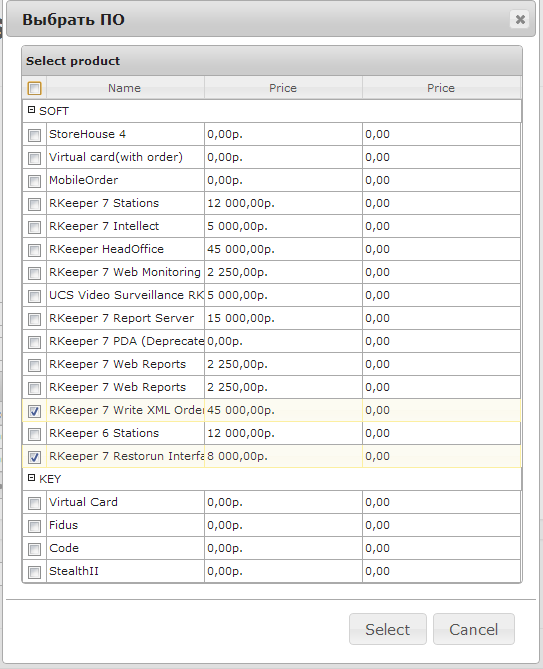The height and width of the screenshot is (669, 543).
Task: Click the Cancel button
Action: tap(473, 629)
